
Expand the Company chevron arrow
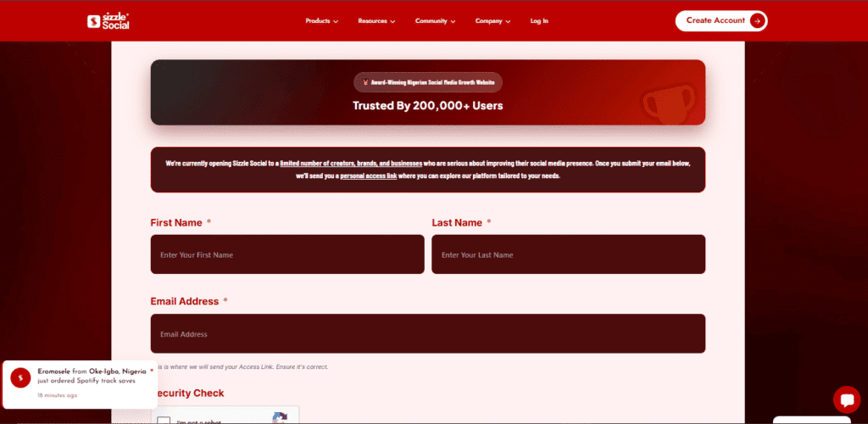(509, 21)
